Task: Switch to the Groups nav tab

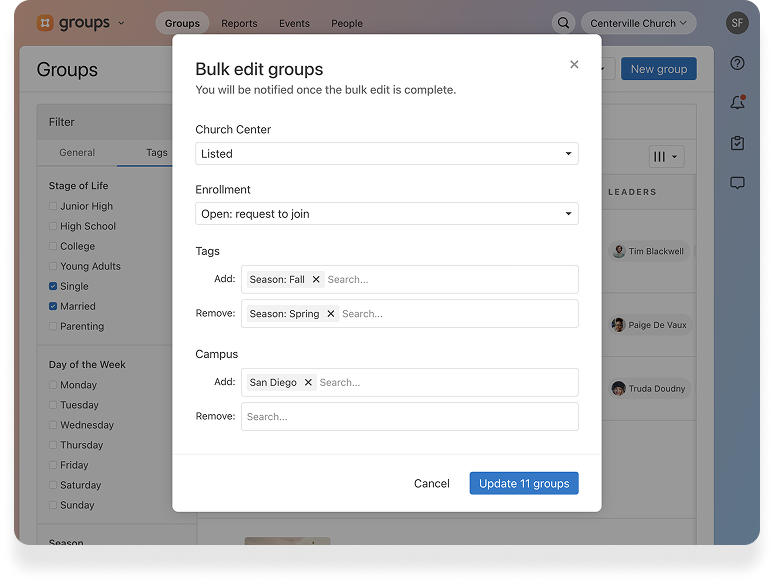Action: click(182, 23)
